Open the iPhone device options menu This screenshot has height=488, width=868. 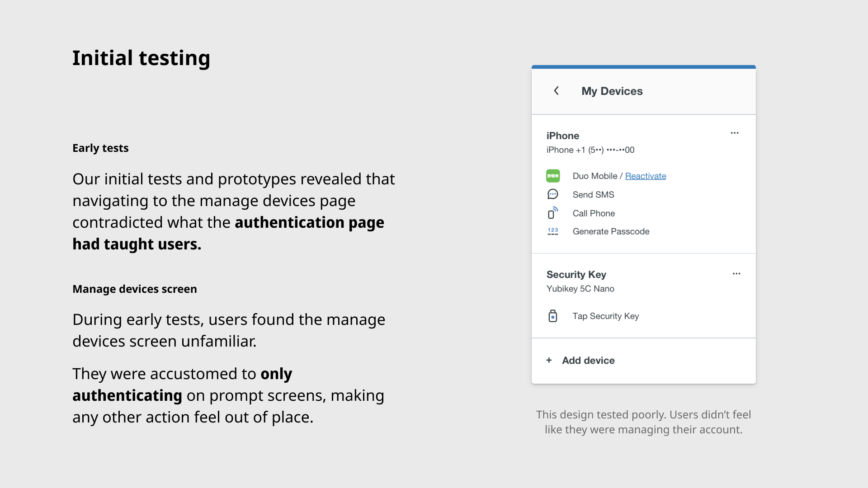pyautogui.click(x=735, y=133)
